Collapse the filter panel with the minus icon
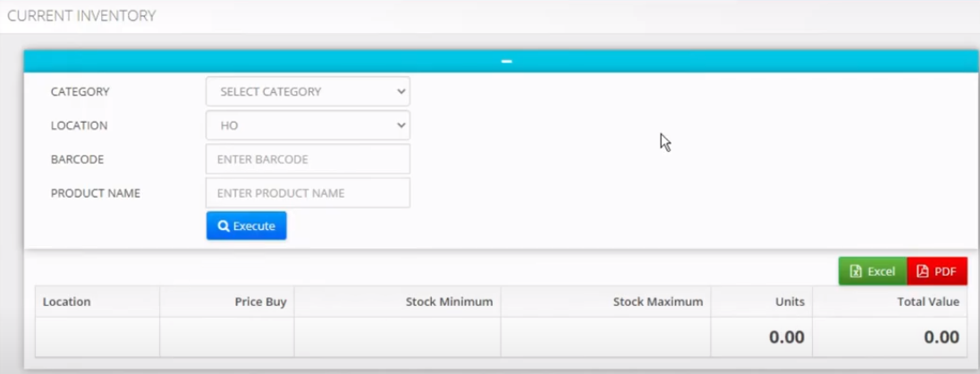 tap(506, 62)
